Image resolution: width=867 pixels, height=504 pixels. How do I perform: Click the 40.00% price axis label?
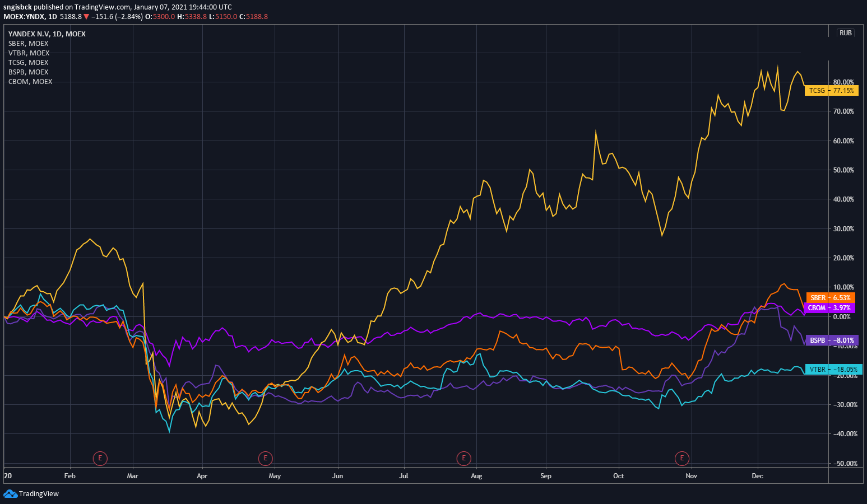coord(843,199)
